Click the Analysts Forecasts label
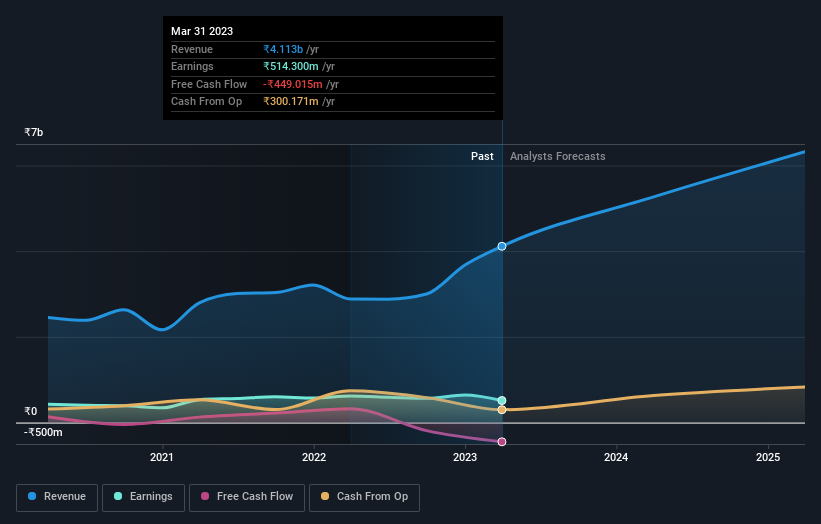 click(558, 156)
